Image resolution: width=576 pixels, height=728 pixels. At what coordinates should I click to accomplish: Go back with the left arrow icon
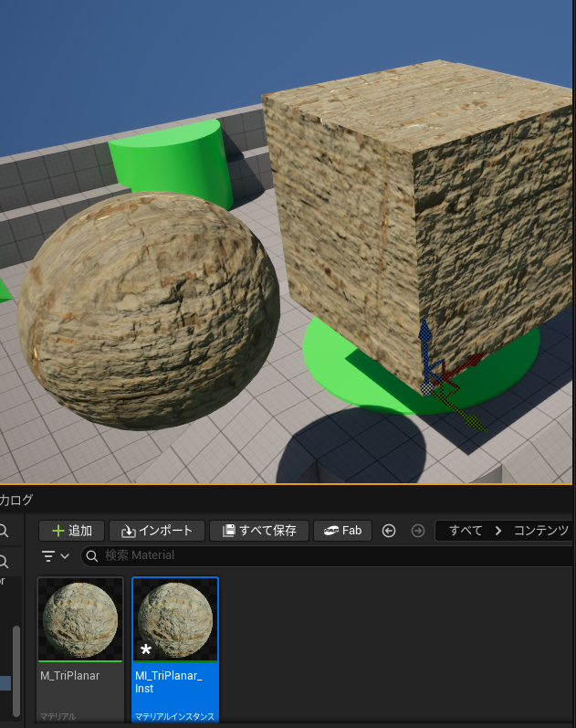[389, 531]
